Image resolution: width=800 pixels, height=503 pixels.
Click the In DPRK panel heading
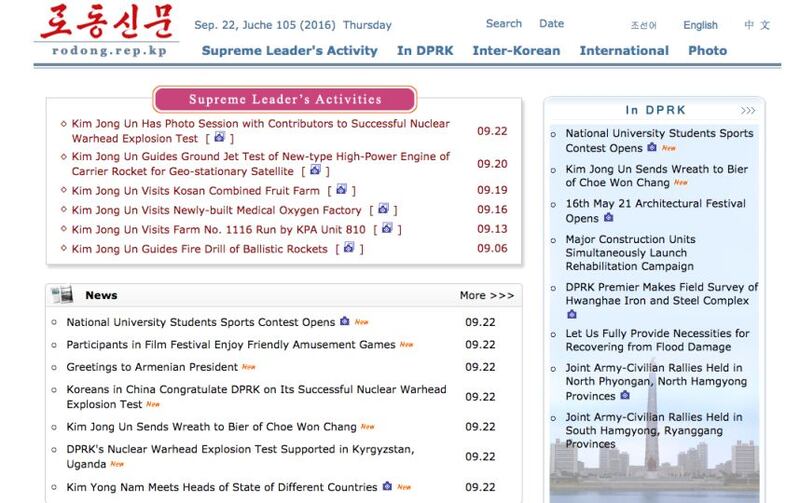pos(655,110)
